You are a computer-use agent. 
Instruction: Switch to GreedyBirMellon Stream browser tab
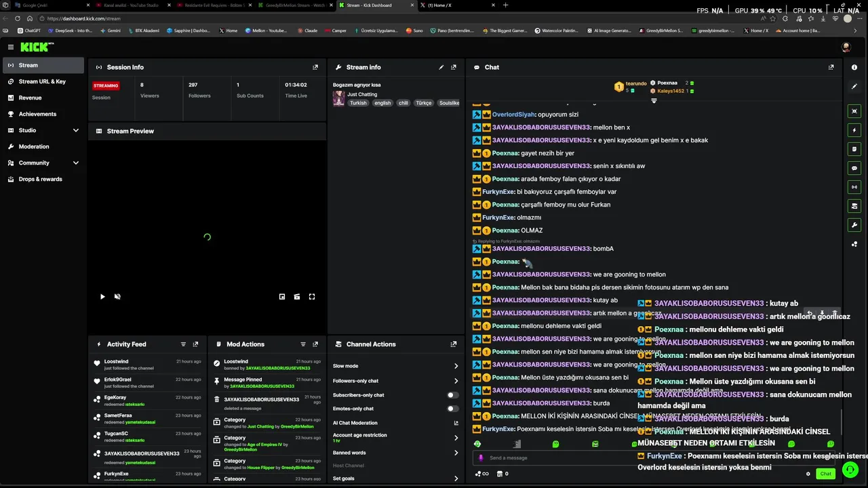[295, 5]
